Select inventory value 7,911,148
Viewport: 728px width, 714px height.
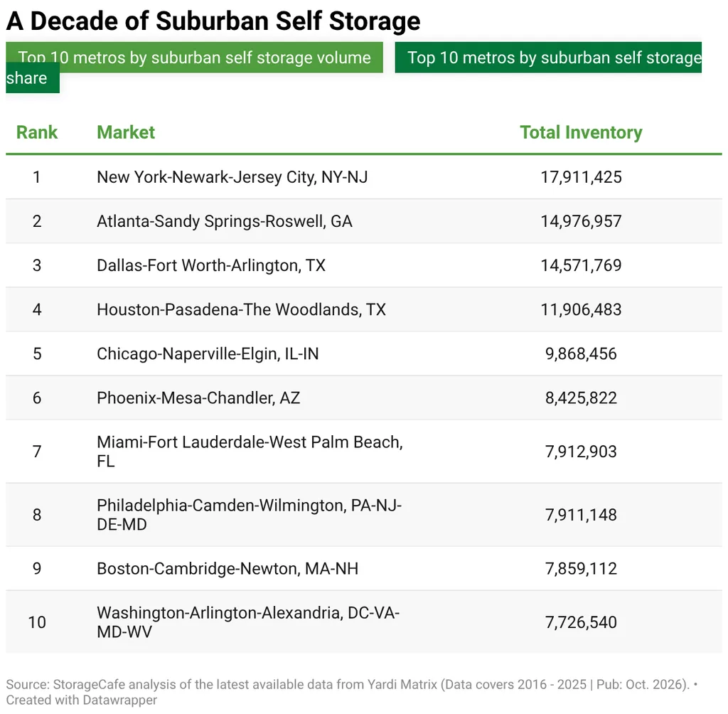point(581,515)
